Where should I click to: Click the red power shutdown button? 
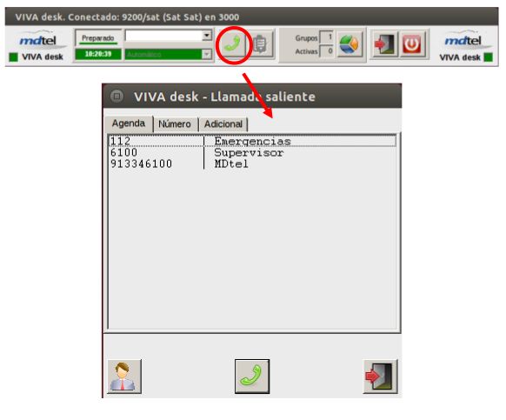tap(412, 44)
